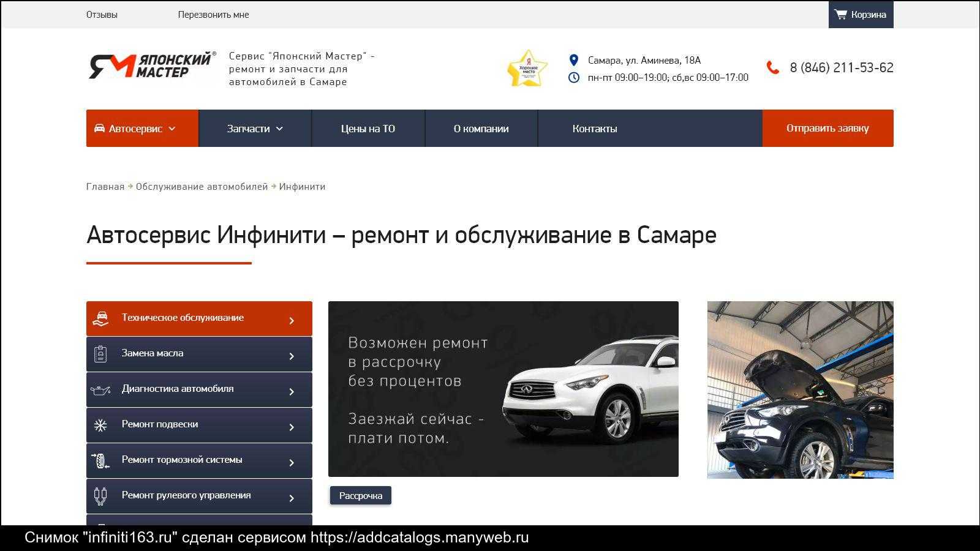Select Ремонт рулевого управления label

(x=186, y=495)
